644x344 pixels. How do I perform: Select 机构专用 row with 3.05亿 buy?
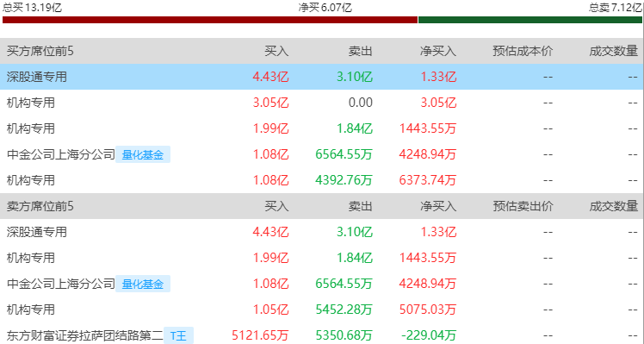[322, 103]
